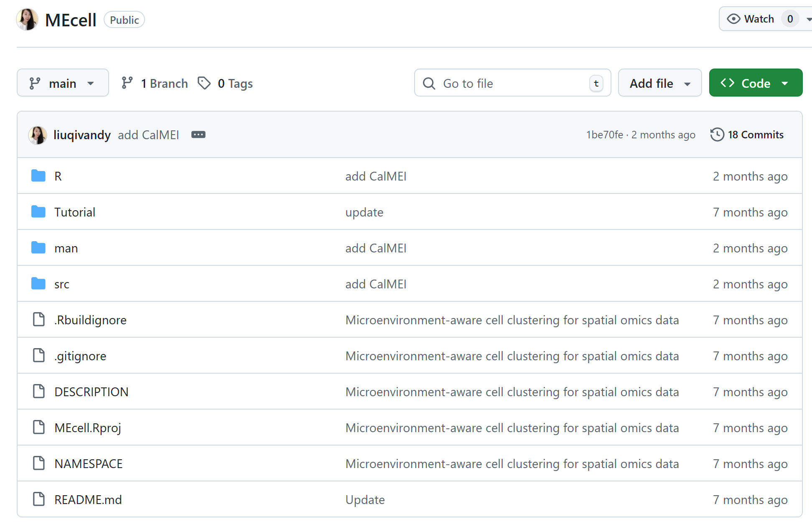This screenshot has height=527, width=812.
Task: Click the README.md file icon
Action: tap(38, 499)
